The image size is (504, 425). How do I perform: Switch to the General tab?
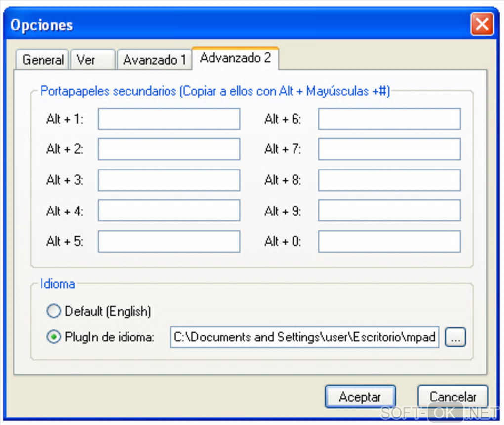coord(43,60)
